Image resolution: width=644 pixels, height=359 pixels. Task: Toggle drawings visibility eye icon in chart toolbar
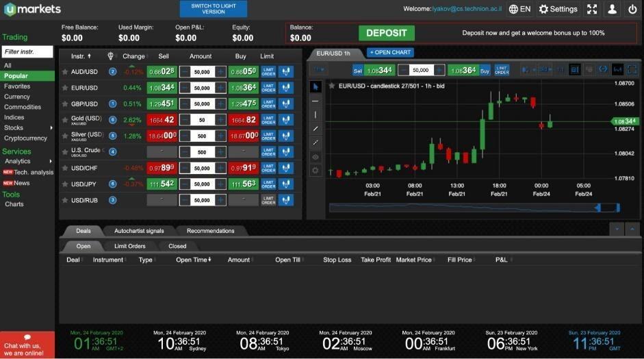(315, 157)
